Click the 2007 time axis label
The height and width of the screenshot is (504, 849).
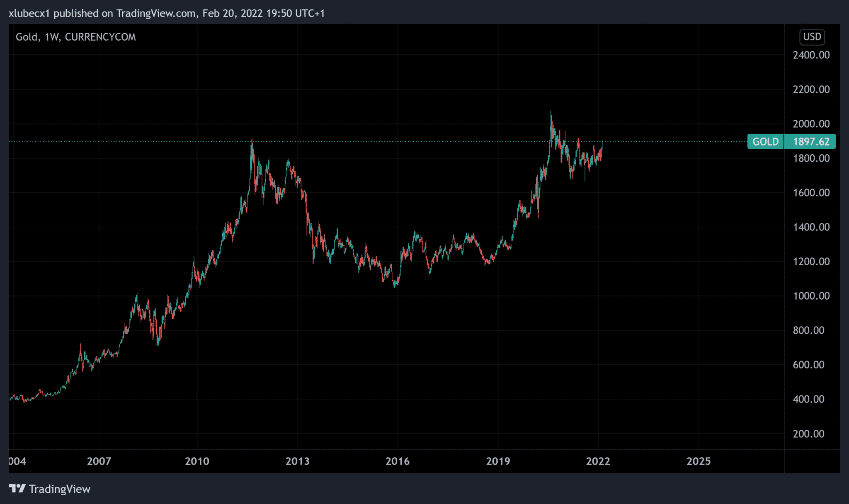click(x=99, y=461)
